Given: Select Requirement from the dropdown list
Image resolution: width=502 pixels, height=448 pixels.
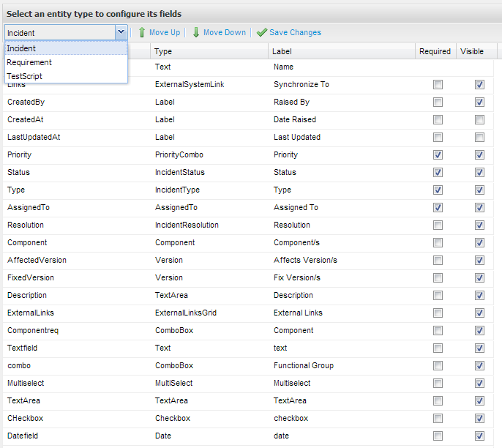Looking at the screenshot, I should coord(29,62).
